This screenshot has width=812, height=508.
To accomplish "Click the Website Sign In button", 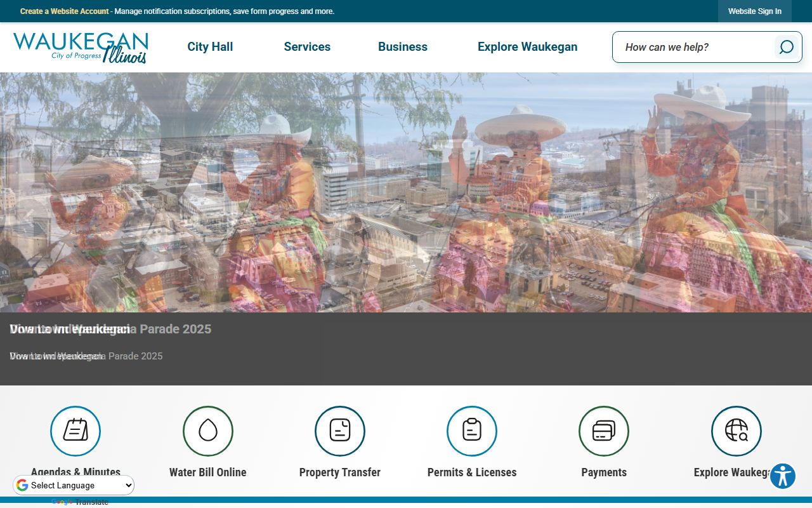I will point(755,11).
